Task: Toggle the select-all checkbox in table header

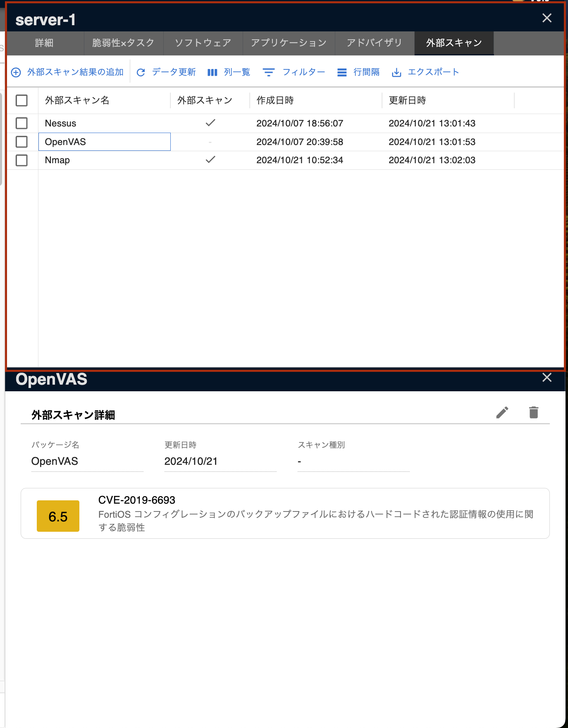Action: point(21,100)
